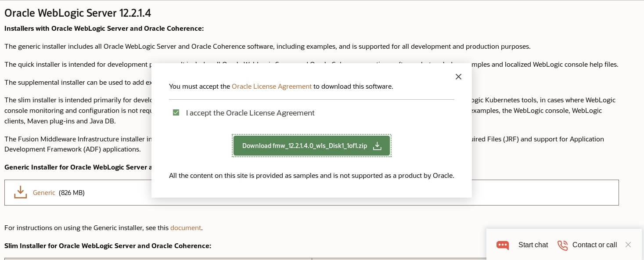Image resolution: width=644 pixels, height=260 pixels.
Task: Uncheck the accept license agreement checkbox
Action: coord(176,113)
